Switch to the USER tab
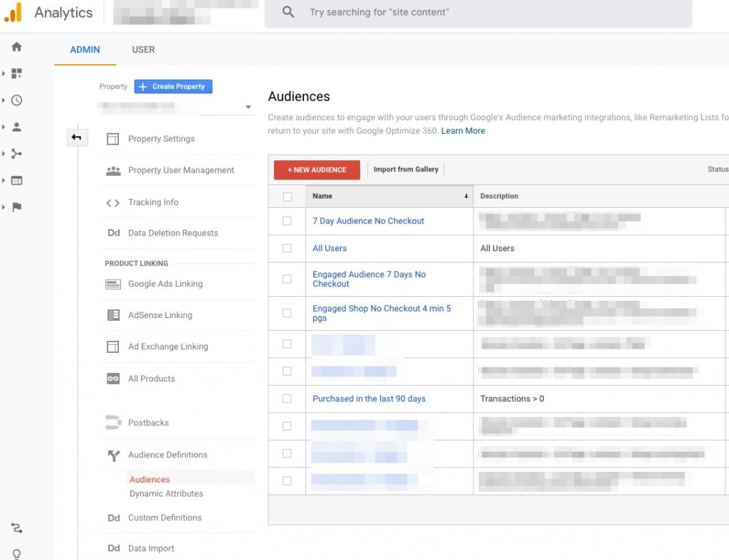729x560 pixels. 143,50
